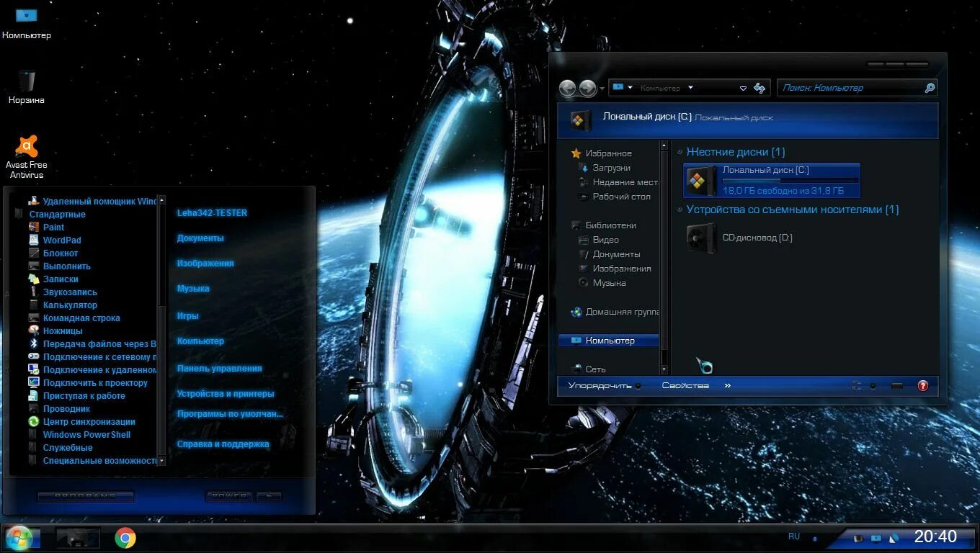This screenshot has height=553, width=980.
Task: Open Paint from Start menu
Action: pyautogui.click(x=48, y=228)
